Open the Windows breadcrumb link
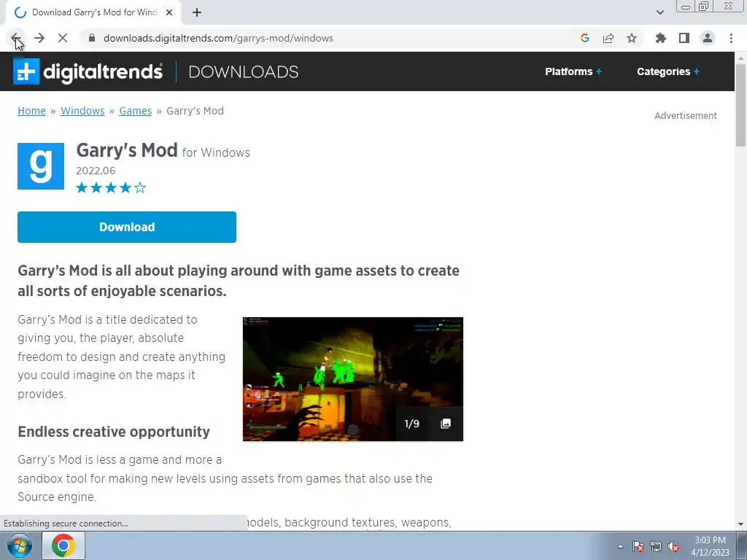Image resolution: width=747 pixels, height=560 pixels. [82, 111]
